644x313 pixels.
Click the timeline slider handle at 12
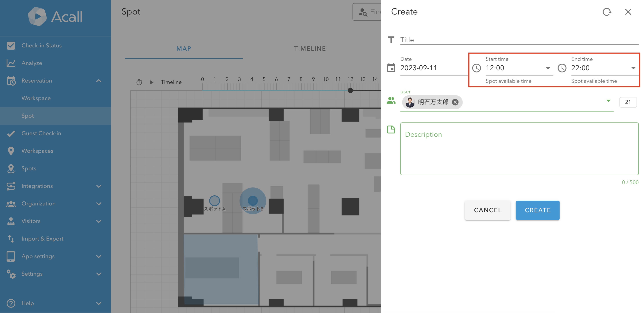350,90
